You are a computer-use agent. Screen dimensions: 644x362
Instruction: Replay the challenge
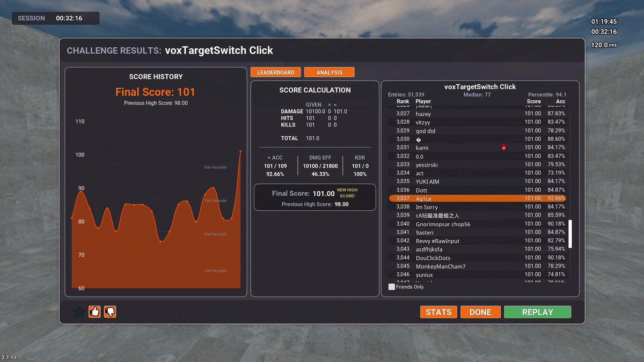coord(537,312)
